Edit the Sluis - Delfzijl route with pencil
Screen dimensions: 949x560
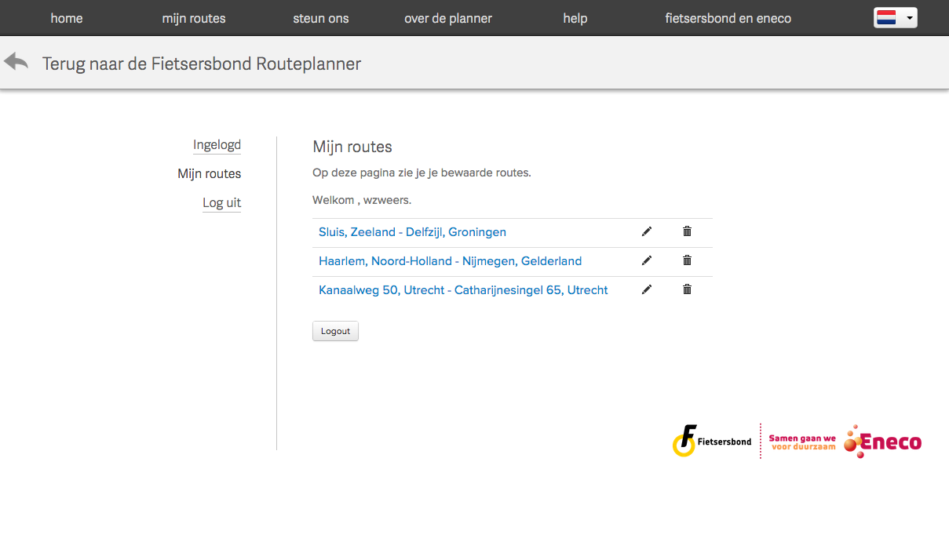[x=647, y=231]
